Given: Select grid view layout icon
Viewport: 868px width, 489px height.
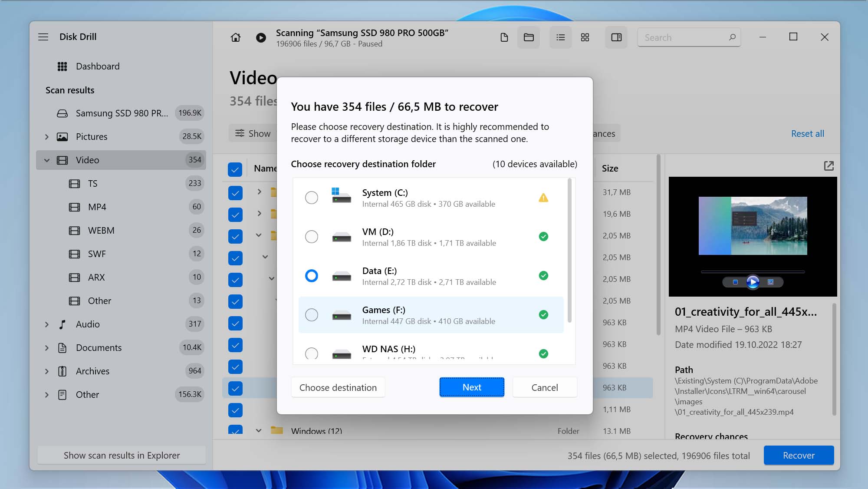Looking at the screenshot, I should 585,37.
